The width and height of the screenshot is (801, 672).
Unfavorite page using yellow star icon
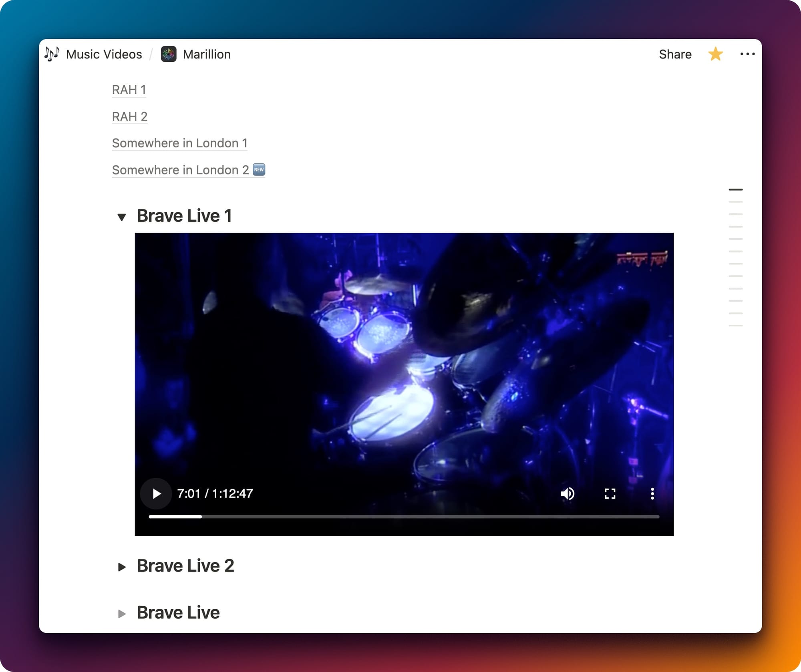(x=715, y=54)
